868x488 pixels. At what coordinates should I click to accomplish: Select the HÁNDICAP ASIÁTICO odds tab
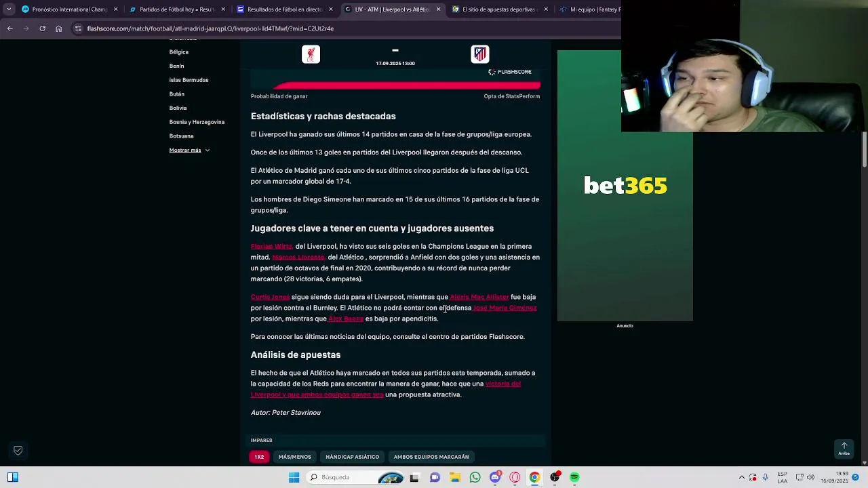coord(352,457)
